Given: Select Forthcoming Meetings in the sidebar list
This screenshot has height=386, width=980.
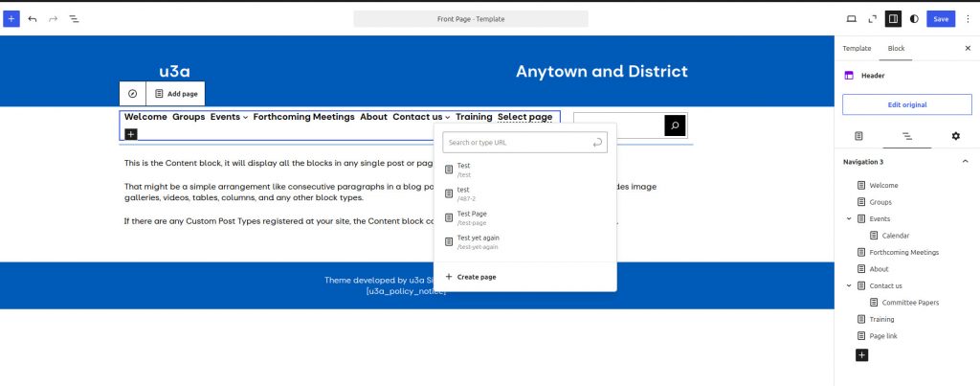Looking at the screenshot, I should click(x=903, y=252).
